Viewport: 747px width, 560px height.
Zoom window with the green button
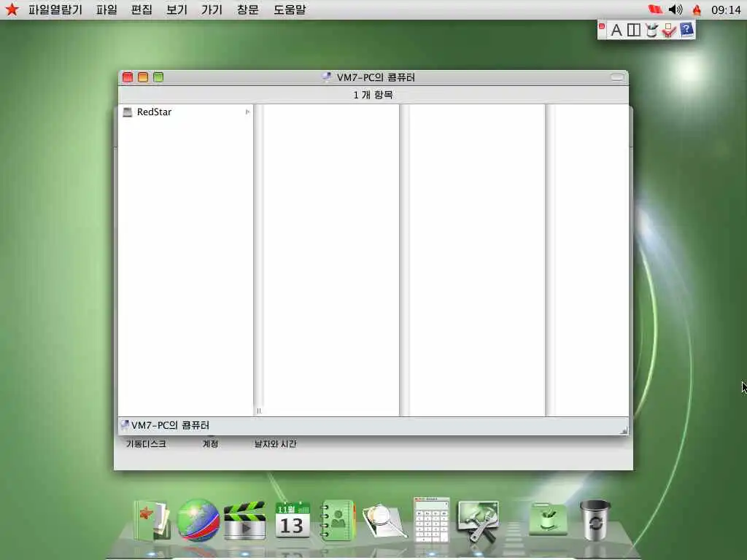click(158, 77)
